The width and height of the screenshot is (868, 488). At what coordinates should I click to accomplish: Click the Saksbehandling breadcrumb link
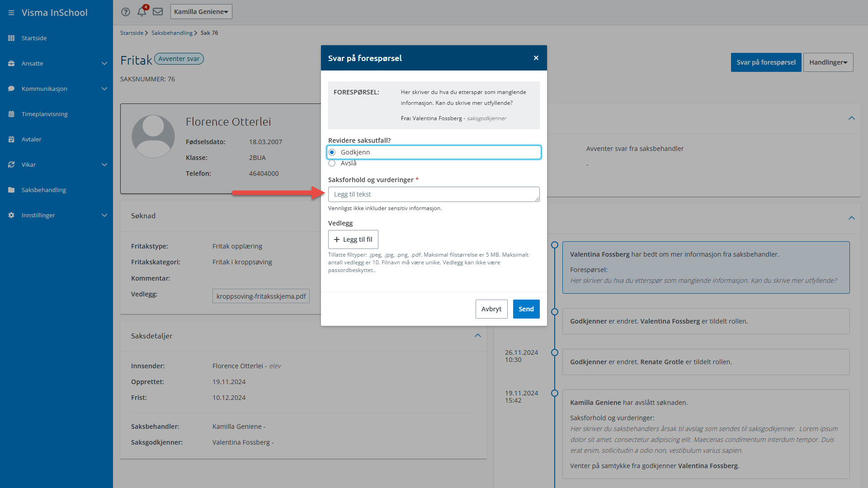click(172, 33)
